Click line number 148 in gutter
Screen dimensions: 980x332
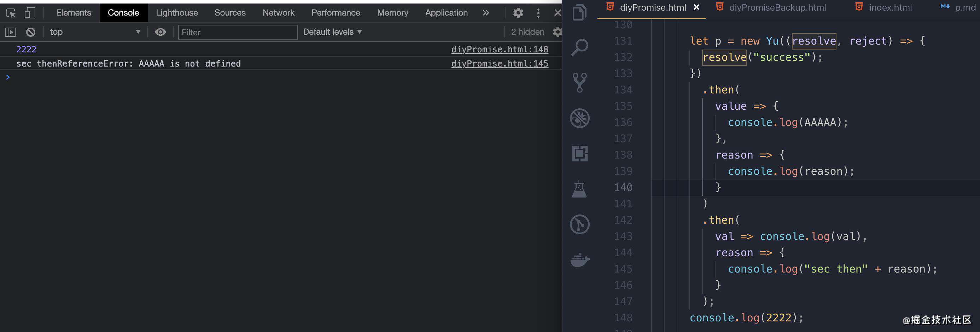[x=623, y=317]
